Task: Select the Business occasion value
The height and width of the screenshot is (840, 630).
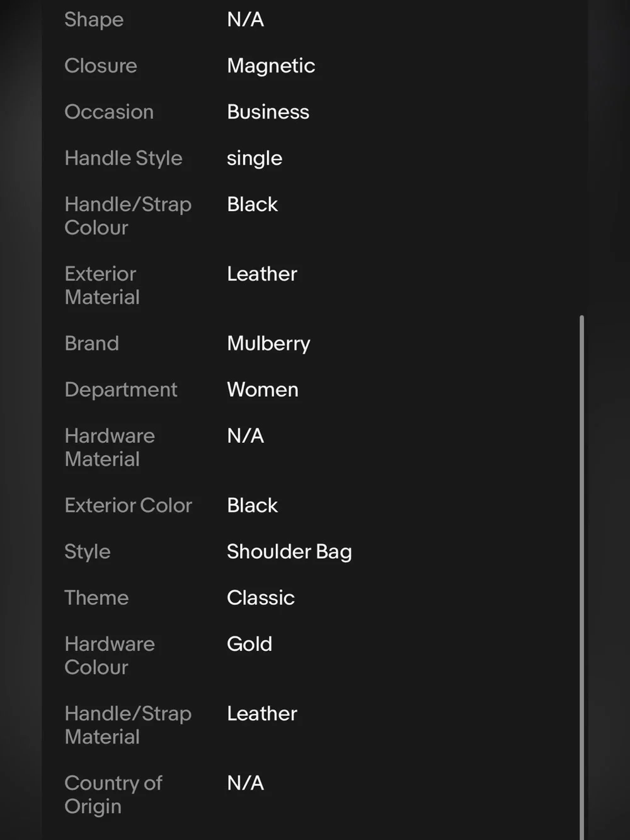Action: 268,112
